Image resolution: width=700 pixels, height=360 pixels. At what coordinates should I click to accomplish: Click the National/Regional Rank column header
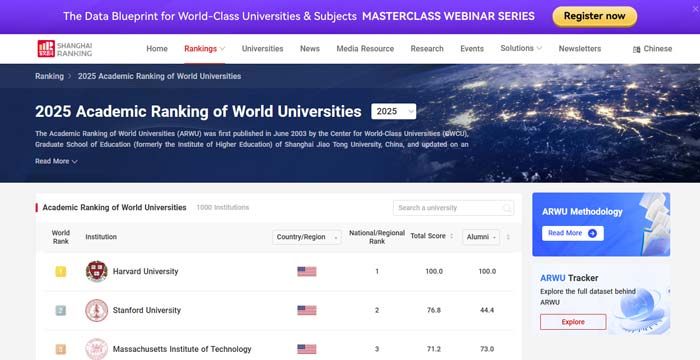377,237
